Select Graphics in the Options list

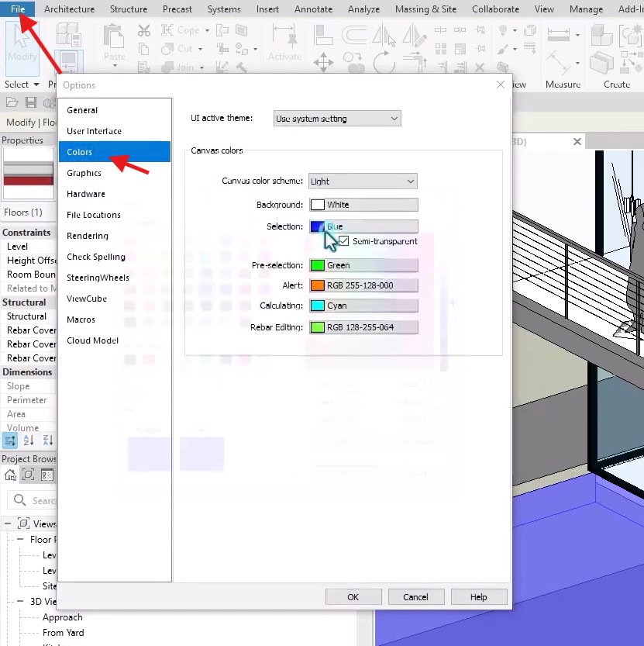coord(84,173)
